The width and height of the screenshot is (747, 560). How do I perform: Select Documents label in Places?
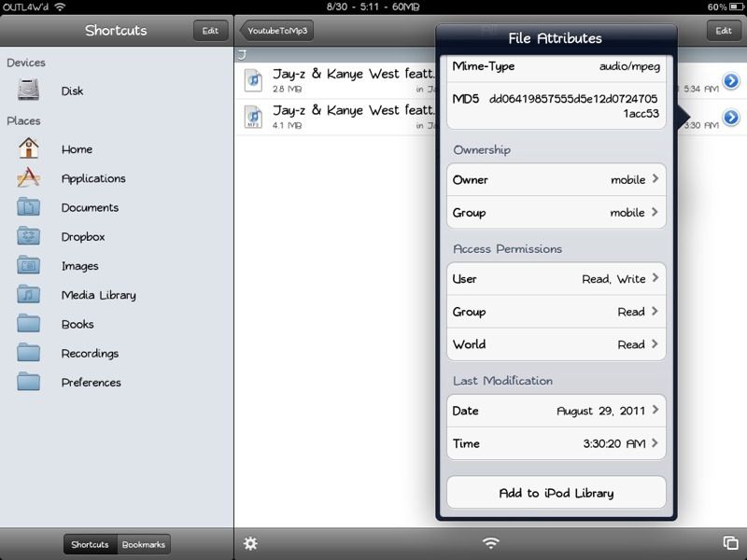point(90,207)
